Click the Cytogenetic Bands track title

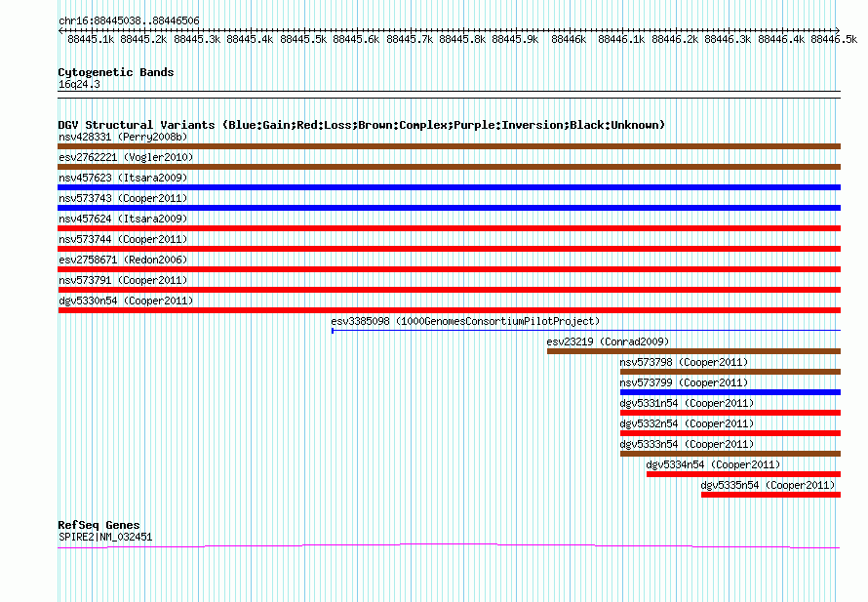point(116,72)
